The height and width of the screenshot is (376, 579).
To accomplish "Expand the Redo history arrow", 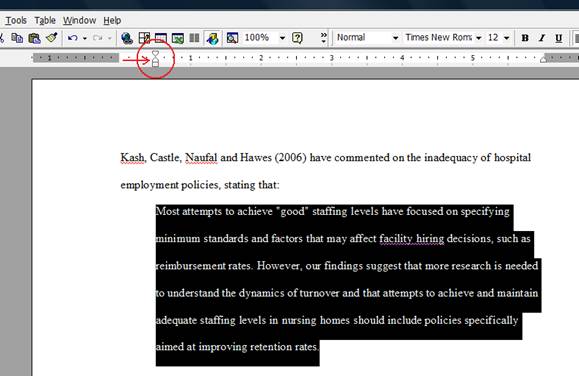I will click(110, 38).
